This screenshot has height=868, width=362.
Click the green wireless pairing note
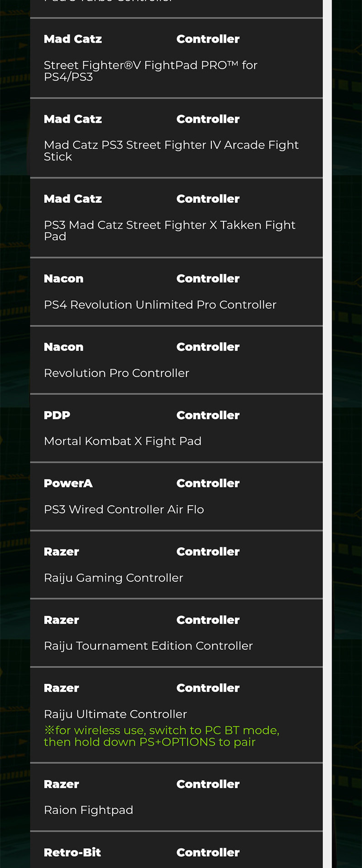pos(161,736)
